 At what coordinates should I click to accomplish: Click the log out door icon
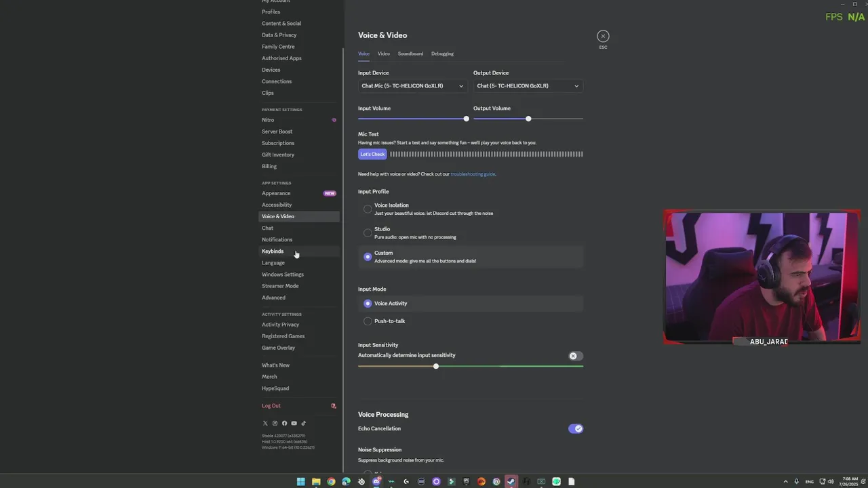pyautogui.click(x=333, y=406)
